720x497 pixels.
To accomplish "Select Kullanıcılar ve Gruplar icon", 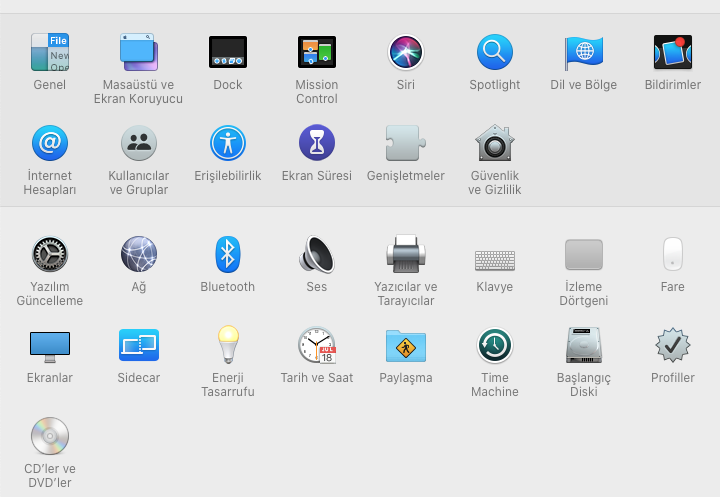I will click(138, 143).
